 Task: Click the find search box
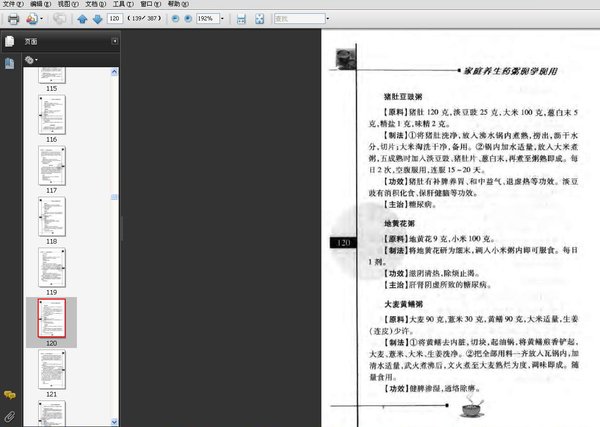[300, 18]
